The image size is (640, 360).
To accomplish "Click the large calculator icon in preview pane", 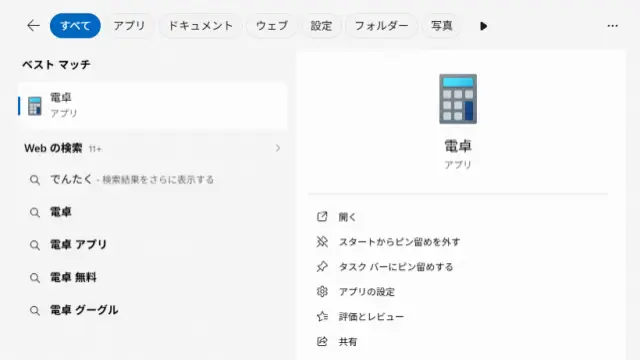I will click(x=458, y=99).
